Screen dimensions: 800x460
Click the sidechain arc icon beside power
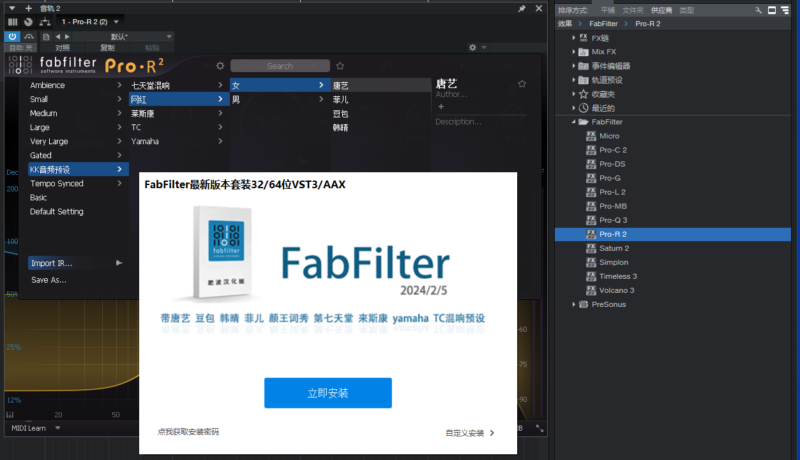29,36
